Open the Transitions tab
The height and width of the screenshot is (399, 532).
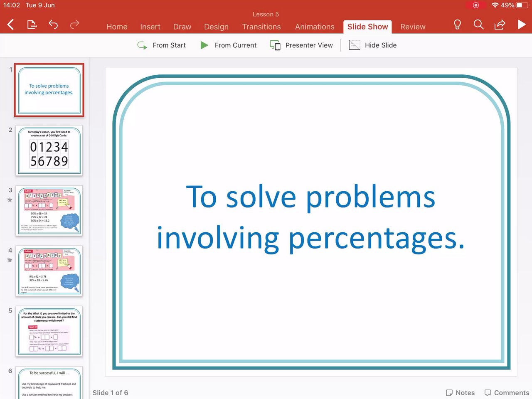(x=261, y=27)
